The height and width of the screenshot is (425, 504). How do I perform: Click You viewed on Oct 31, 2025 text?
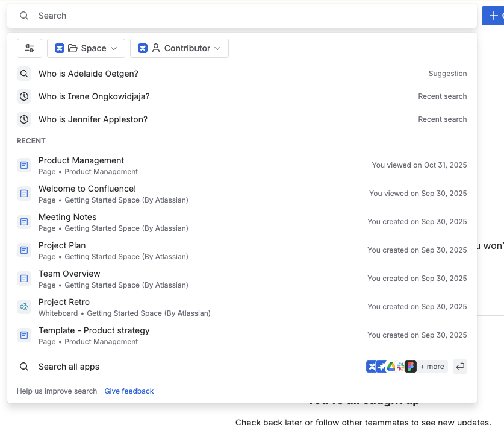click(x=419, y=165)
